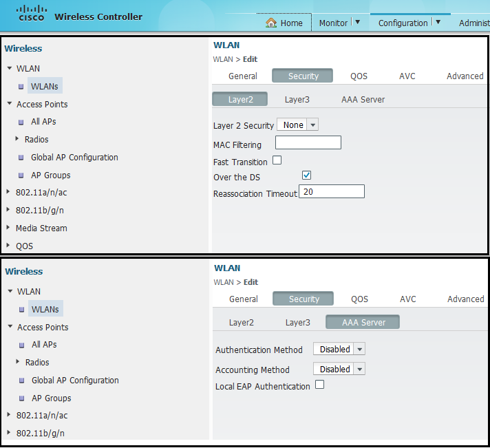Open the Administration menu in top bar
Screen dimensions: 490x448
[x=473, y=23]
